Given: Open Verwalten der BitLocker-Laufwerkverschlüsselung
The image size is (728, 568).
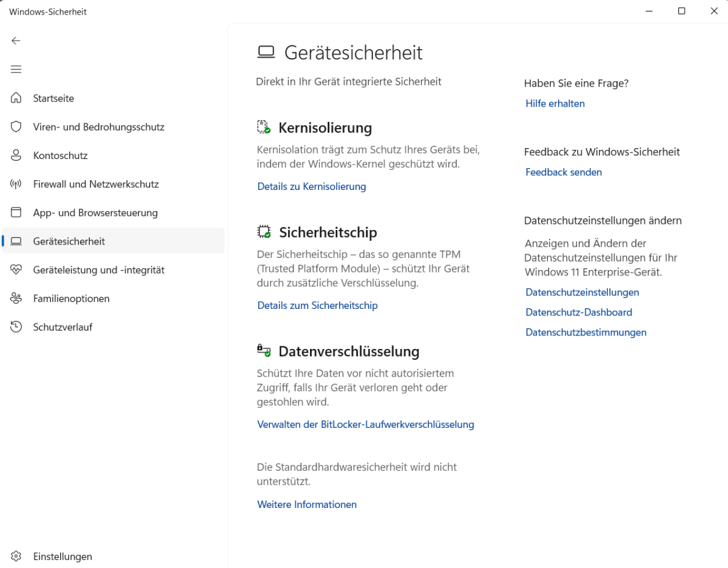Looking at the screenshot, I should tap(365, 424).
